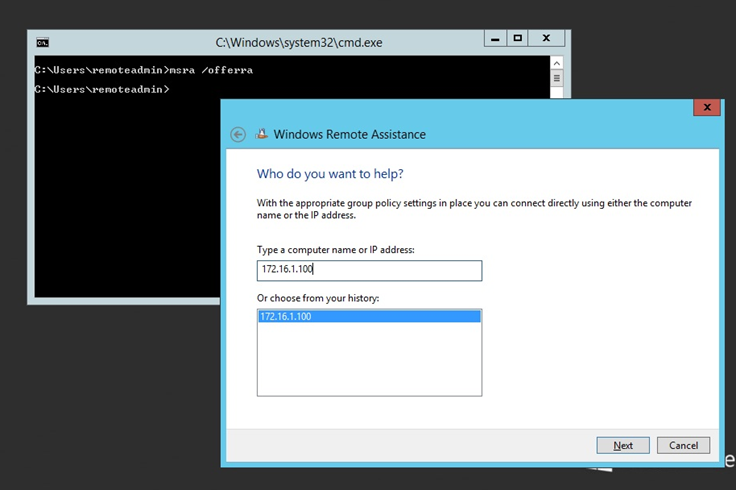Click the cmd.exe scrollbar thumb
736x490 pixels.
click(557, 78)
